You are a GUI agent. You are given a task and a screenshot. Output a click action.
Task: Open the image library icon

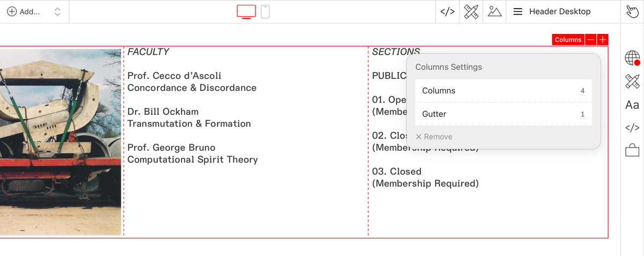point(495,11)
